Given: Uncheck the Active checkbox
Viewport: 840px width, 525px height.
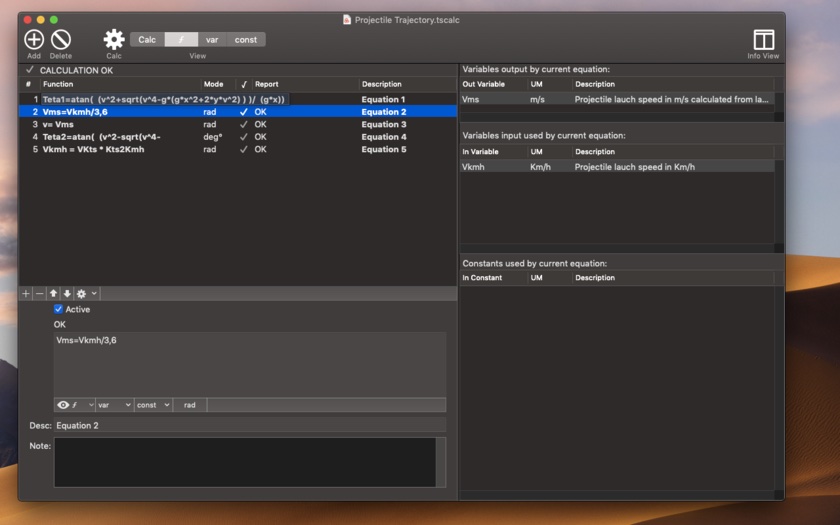Looking at the screenshot, I should click(x=58, y=310).
